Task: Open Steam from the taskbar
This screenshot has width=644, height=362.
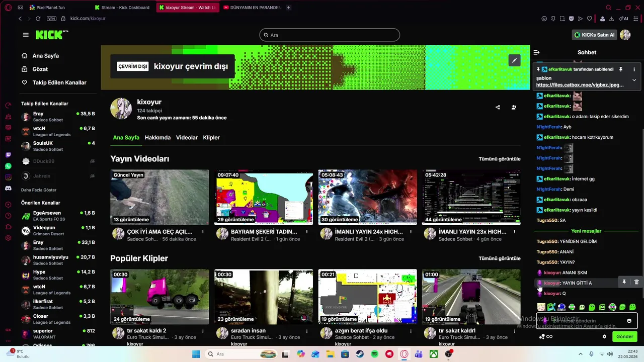Action: (360, 354)
